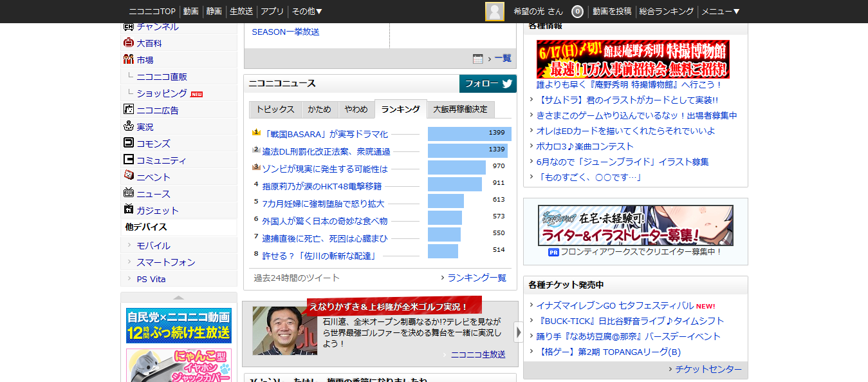The height and width of the screenshot is (382, 868).
Task: Collapse sidebar using up-arrow bar
Action: (179, 297)
